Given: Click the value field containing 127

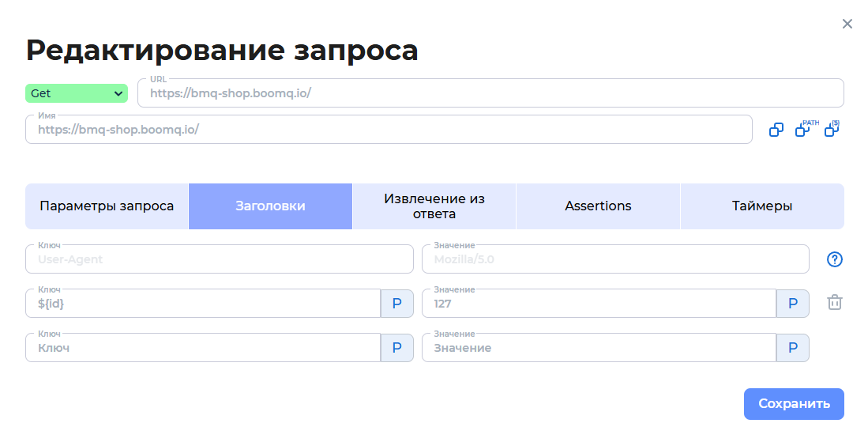Looking at the screenshot, I should 599,304.
